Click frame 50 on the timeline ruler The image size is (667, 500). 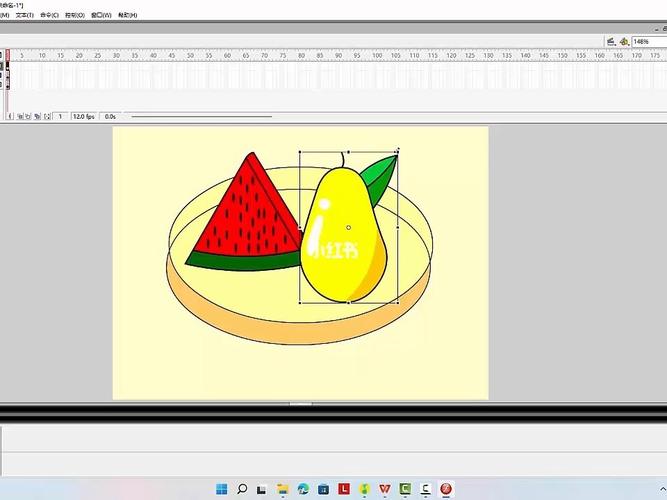(191, 55)
